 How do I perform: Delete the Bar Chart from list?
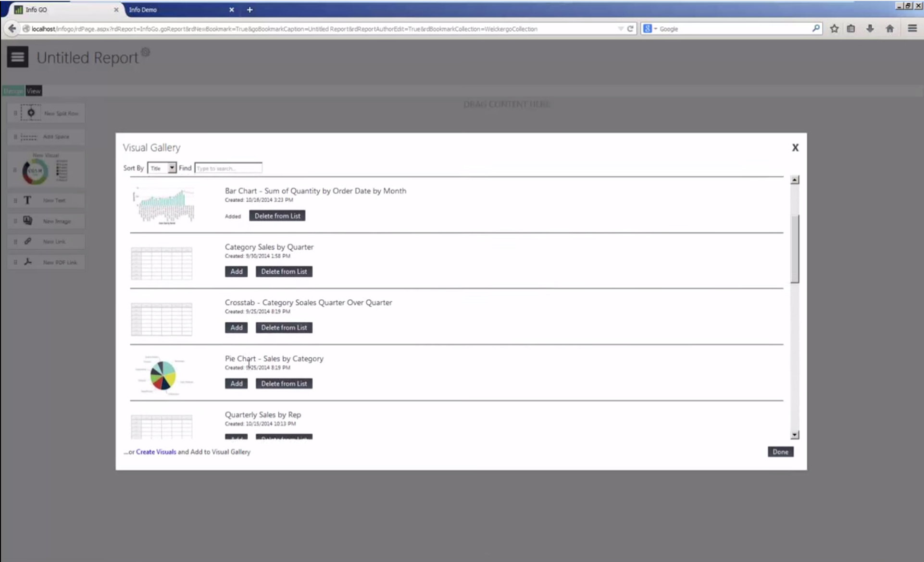[x=277, y=216]
